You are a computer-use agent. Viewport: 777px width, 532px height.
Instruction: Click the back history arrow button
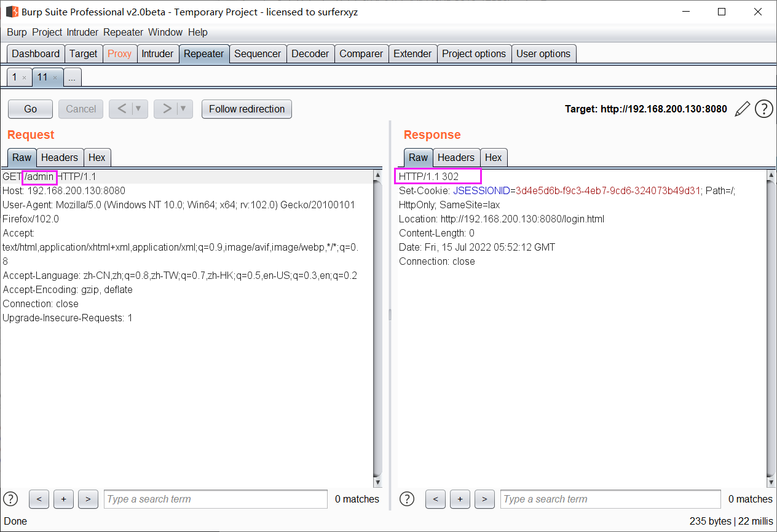tap(121, 109)
